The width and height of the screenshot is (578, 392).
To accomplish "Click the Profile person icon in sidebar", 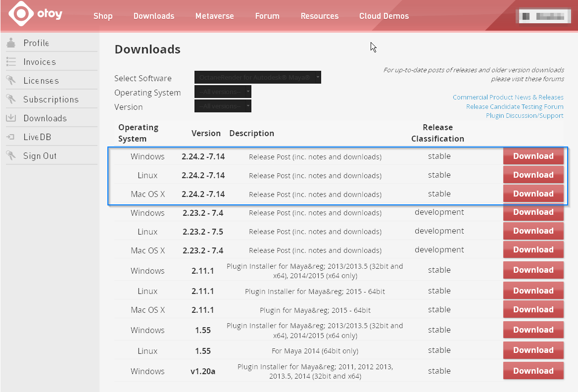I will click(11, 43).
